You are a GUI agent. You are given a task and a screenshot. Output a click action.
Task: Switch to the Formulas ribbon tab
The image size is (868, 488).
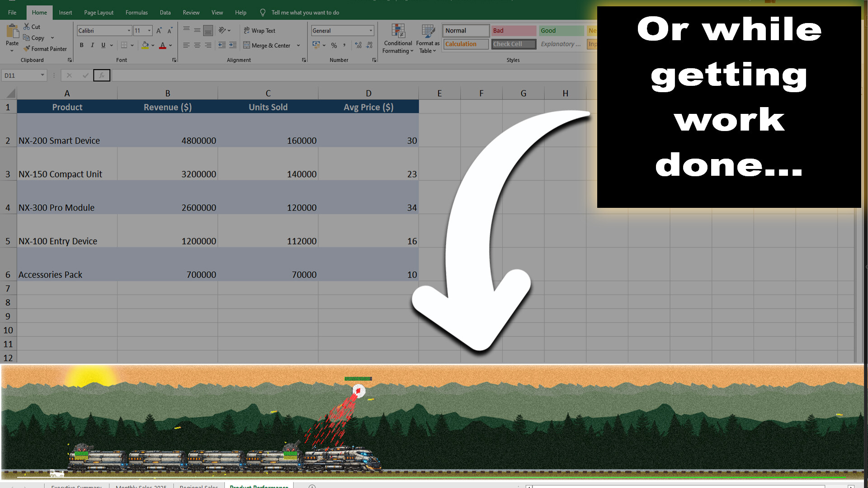tap(137, 13)
